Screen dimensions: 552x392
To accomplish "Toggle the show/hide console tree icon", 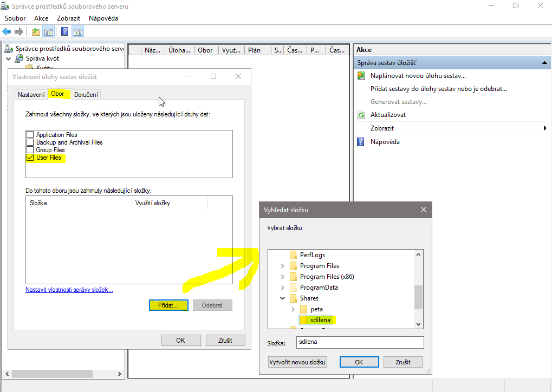I will 49,32.
